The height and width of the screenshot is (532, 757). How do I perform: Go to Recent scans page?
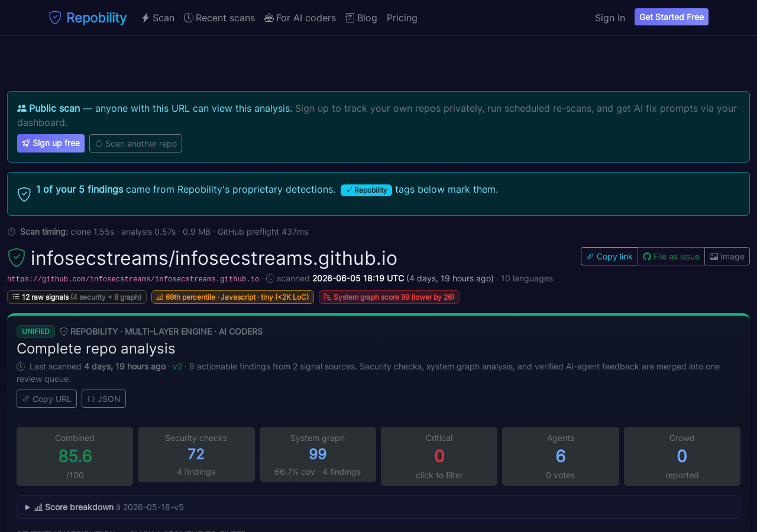tap(219, 18)
